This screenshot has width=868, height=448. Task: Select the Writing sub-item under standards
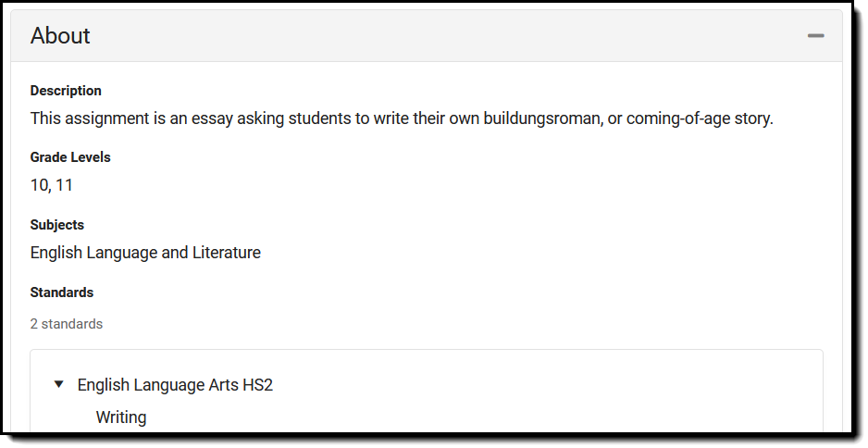[x=121, y=417]
